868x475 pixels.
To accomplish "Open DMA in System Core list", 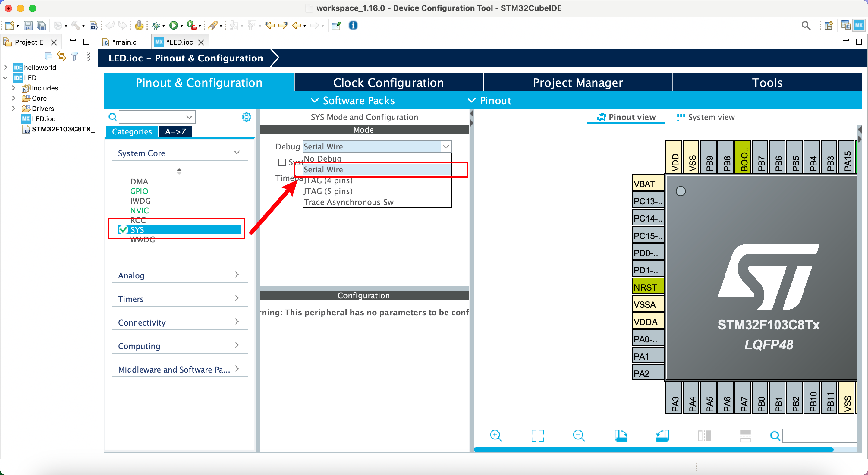I will [x=139, y=181].
